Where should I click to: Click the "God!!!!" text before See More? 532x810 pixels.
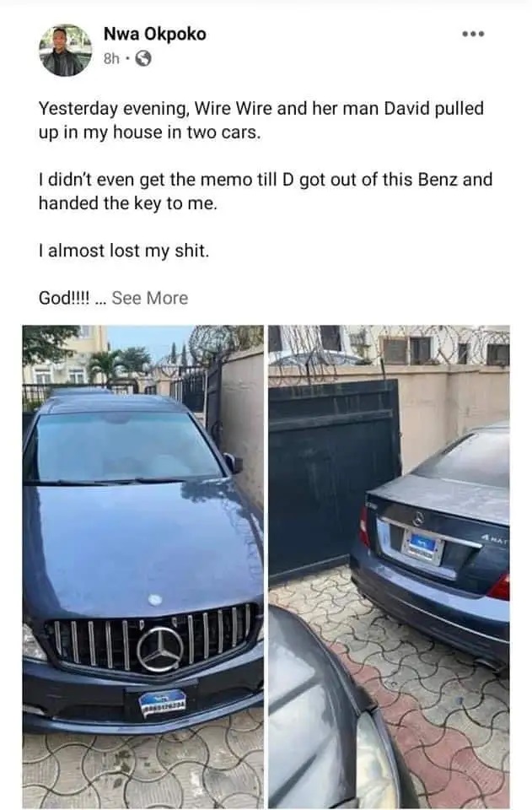(64, 298)
